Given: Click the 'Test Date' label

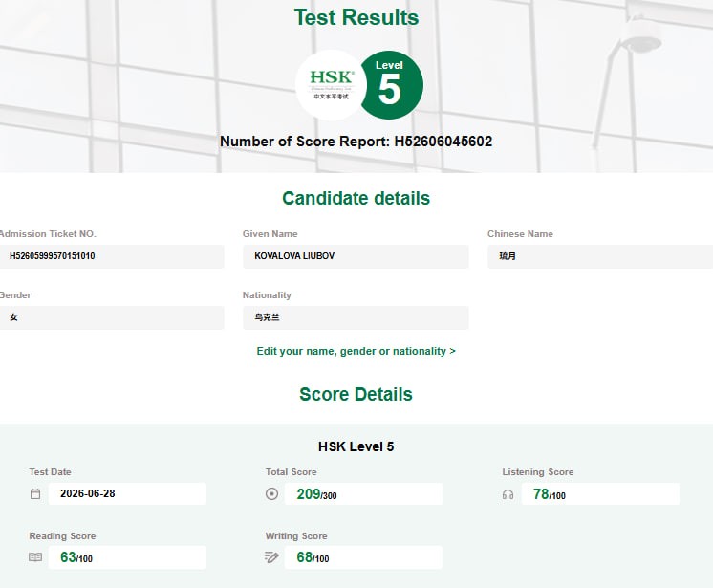Looking at the screenshot, I should (x=50, y=472).
